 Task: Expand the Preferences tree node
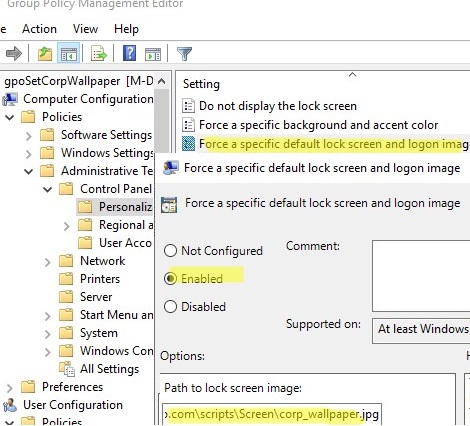[x=10, y=388]
